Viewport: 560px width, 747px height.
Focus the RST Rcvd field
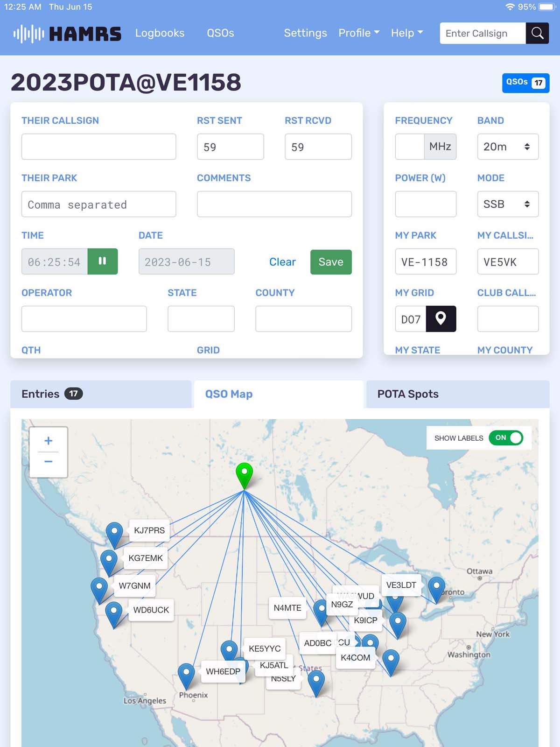[x=318, y=147]
